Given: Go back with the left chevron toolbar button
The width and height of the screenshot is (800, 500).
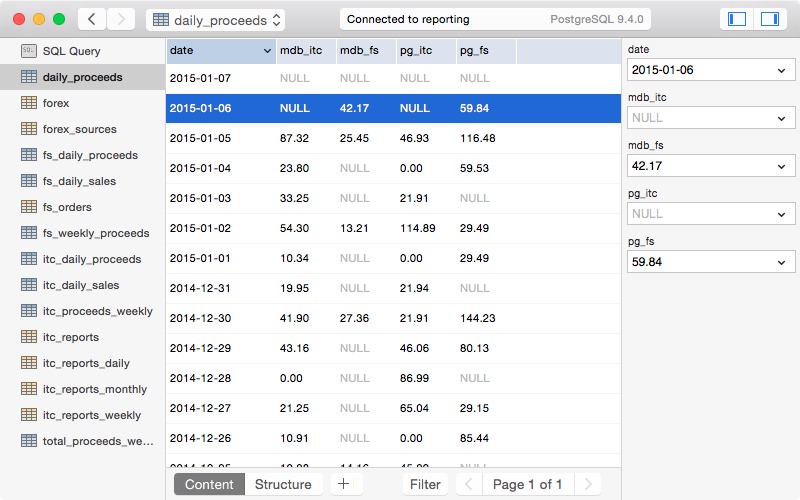Looking at the screenshot, I should point(92,19).
